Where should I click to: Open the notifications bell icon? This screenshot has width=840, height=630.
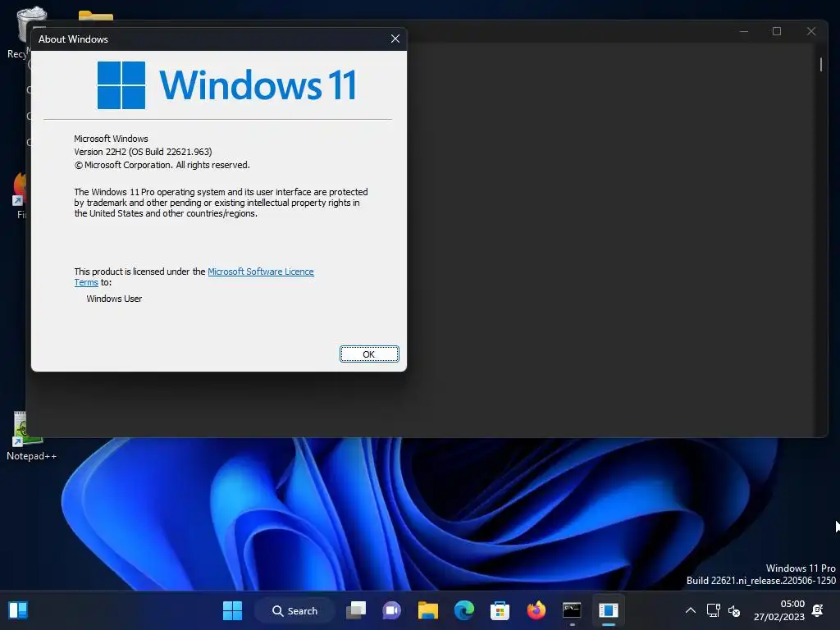pos(818,610)
